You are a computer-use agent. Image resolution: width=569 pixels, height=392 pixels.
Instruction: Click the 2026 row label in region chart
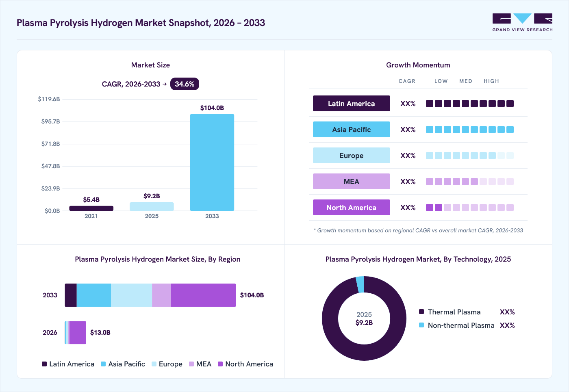pyautogui.click(x=50, y=332)
